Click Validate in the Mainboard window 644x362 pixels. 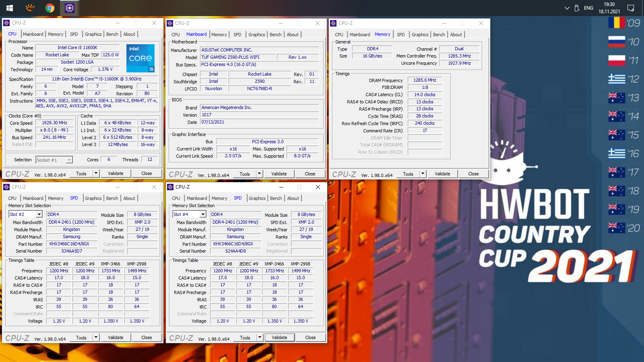point(279,174)
